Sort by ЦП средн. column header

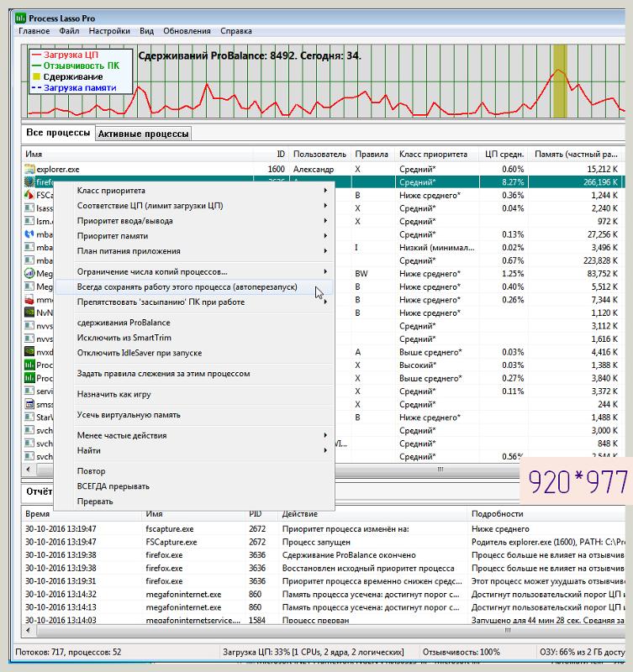[504, 154]
